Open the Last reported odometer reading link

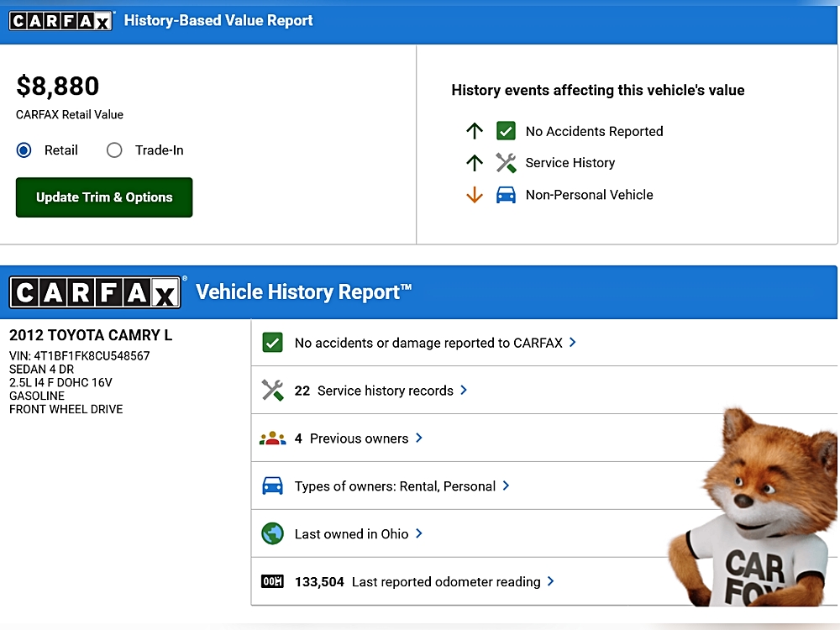point(445,581)
